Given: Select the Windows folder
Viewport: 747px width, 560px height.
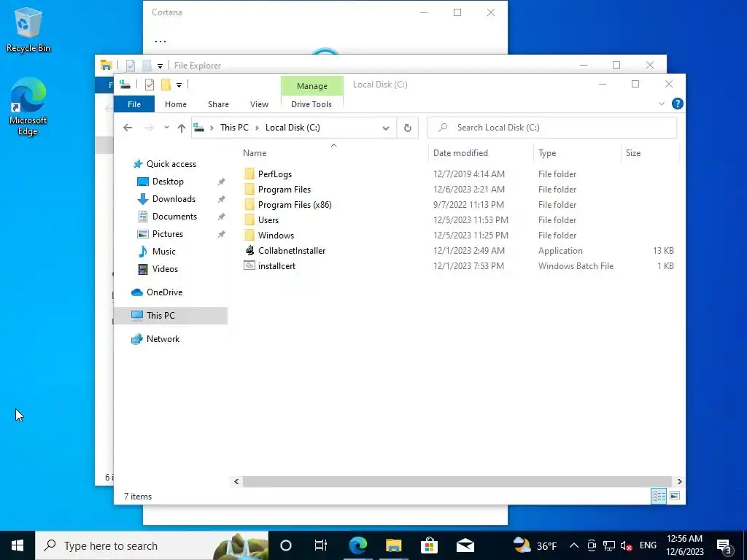Looking at the screenshot, I should [276, 236].
